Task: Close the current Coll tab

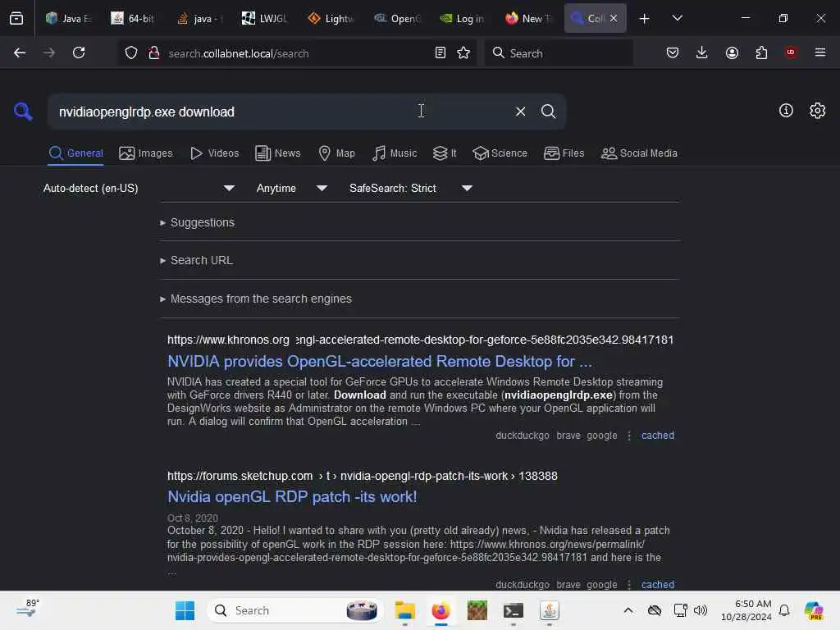Action: [x=614, y=18]
